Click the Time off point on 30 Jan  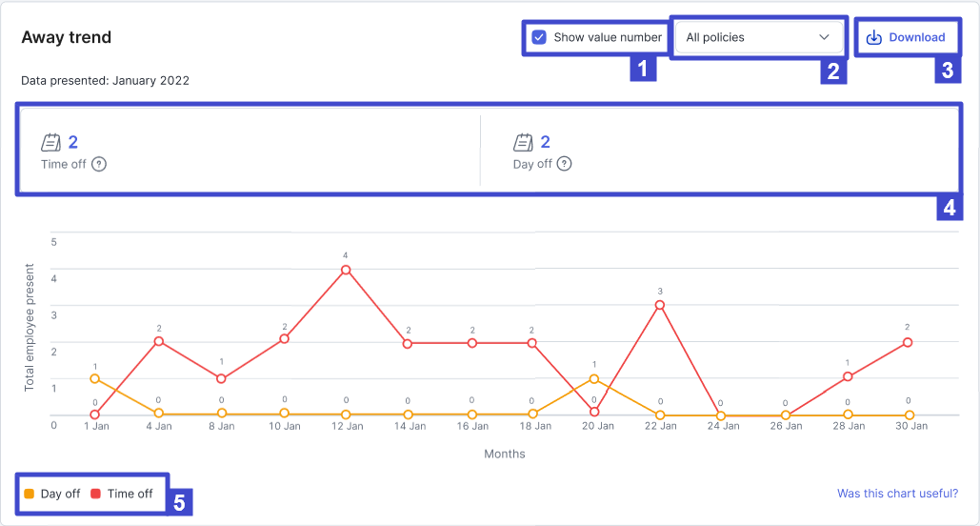908,342
